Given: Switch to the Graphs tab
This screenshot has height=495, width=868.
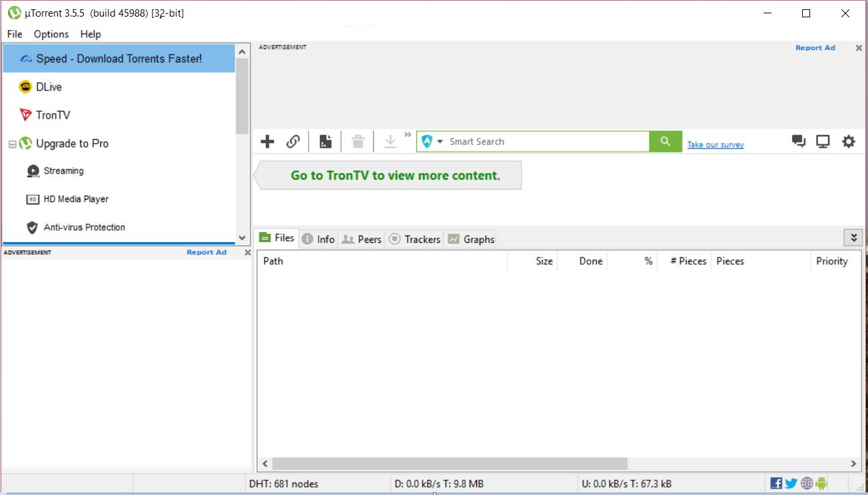Looking at the screenshot, I should click(471, 239).
